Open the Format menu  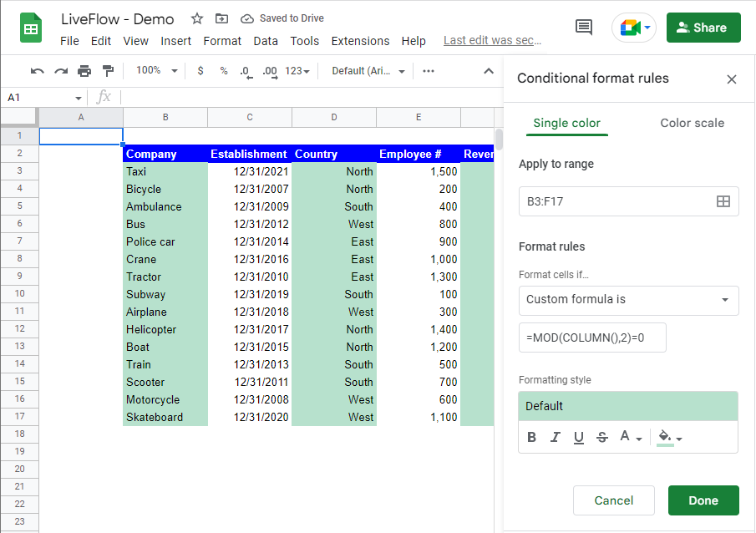pyautogui.click(x=221, y=40)
